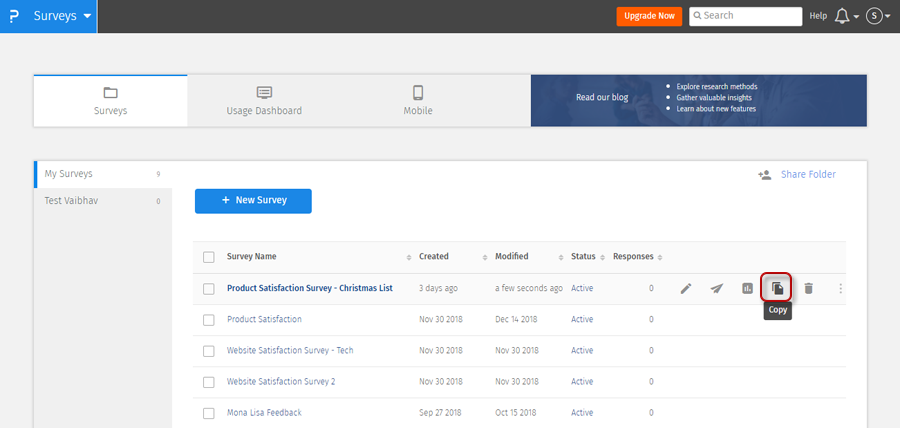
Task: Toggle the select-all surveys header checkbox
Action: 209,257
